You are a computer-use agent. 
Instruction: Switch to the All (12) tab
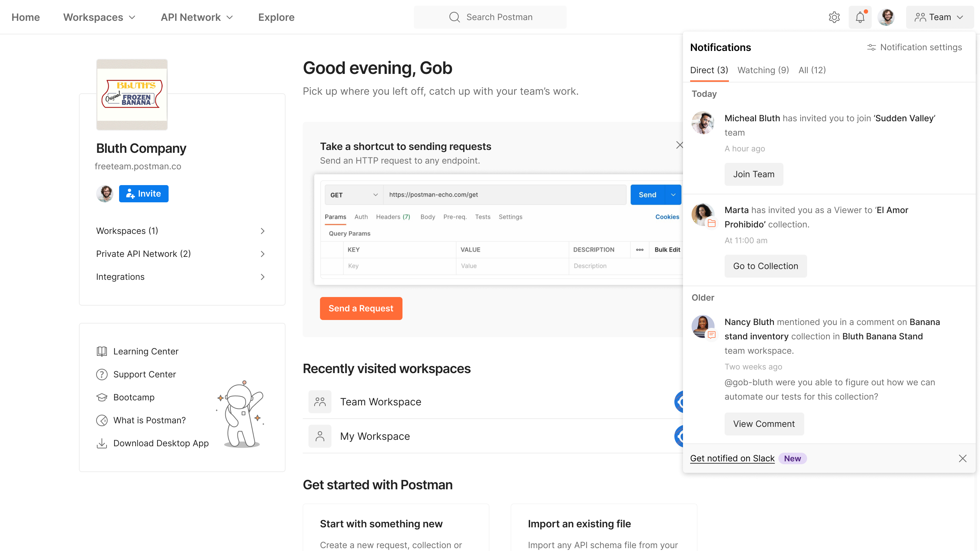[x=812, y=70]
